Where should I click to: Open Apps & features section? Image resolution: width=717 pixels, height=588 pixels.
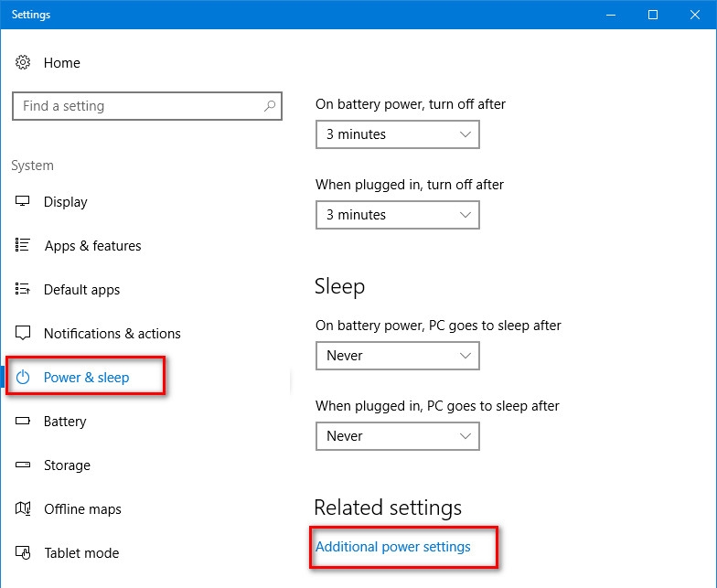pyautogui.click(x=93, y=245)
